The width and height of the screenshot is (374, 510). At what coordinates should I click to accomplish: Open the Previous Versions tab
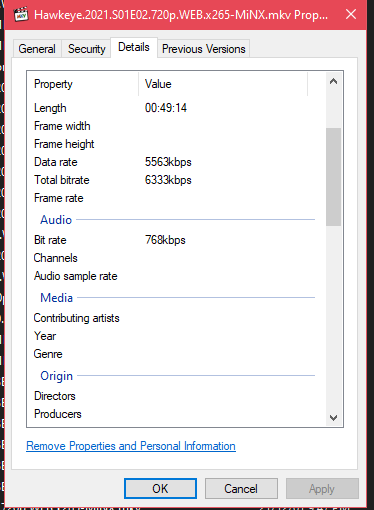[204, 49]
